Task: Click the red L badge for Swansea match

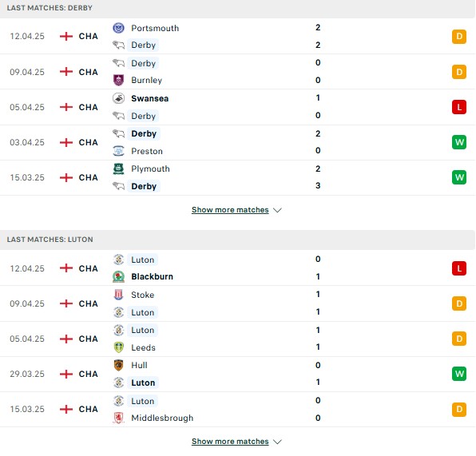Action: 459,107
